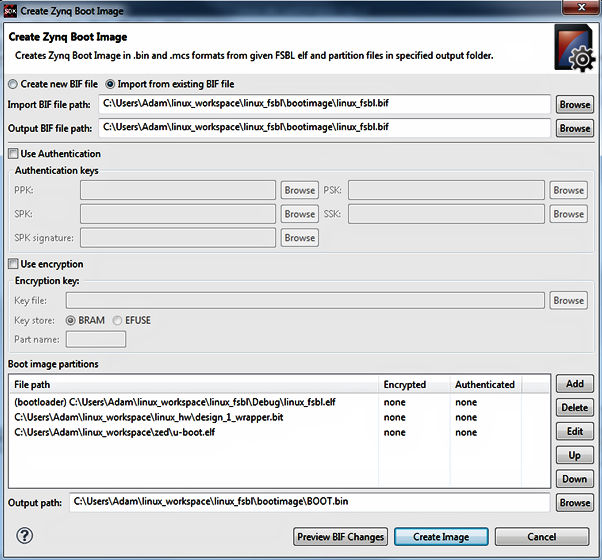This screenshot has height=560, width=602.
Task: Select Create new BIF file option
Action: [x=13, y=84]
